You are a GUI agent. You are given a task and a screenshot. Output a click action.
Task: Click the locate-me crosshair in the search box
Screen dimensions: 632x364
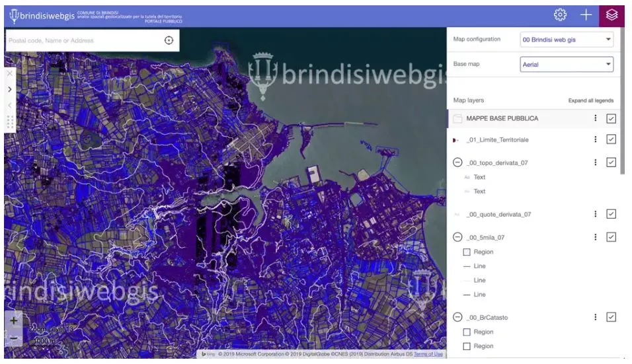click(169, 40)
